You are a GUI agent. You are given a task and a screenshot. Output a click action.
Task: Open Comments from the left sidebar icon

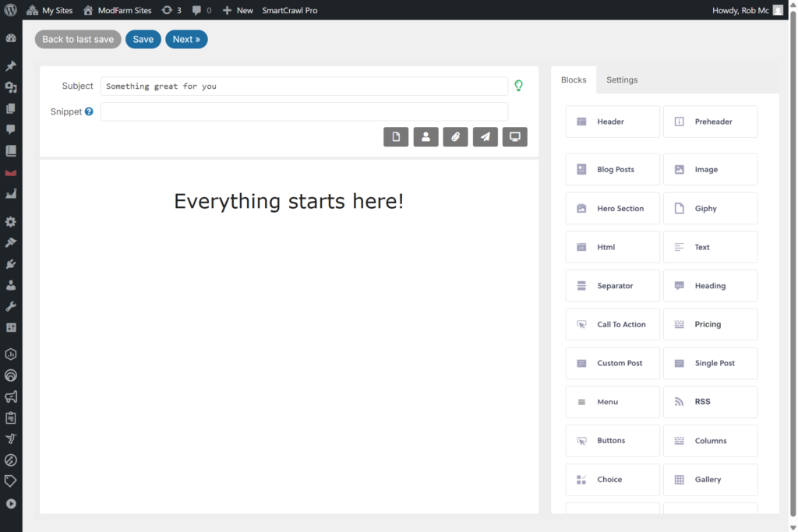11,129
